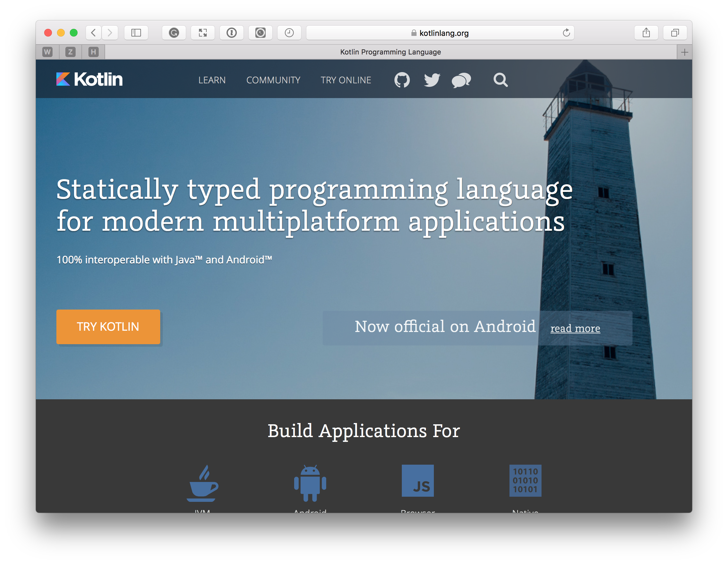
Task: Toggle the Safari sidebar button
Action: (x=136, y=33)
